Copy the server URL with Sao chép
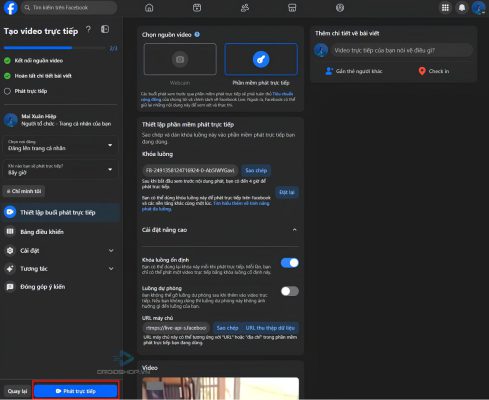Viewport: 489px width, 400px height. (x=227, y=328)
